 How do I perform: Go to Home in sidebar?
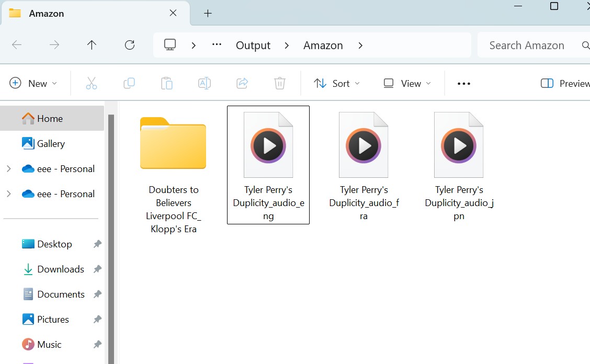(x=52, y=119)
